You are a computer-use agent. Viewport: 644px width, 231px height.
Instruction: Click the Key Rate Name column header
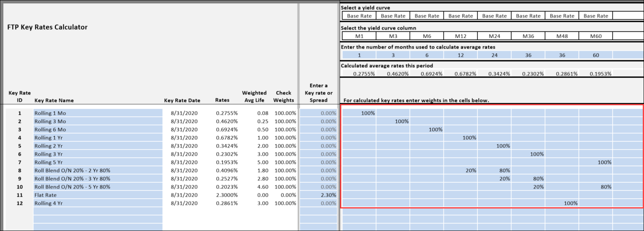tap(54, 100)
